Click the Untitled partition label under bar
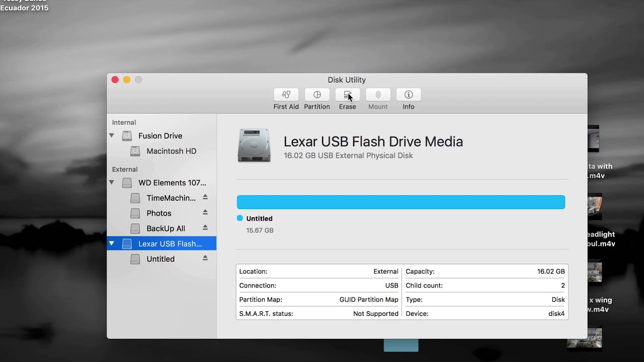This screenshot has height=362, width=644. [x=259, y=219]
